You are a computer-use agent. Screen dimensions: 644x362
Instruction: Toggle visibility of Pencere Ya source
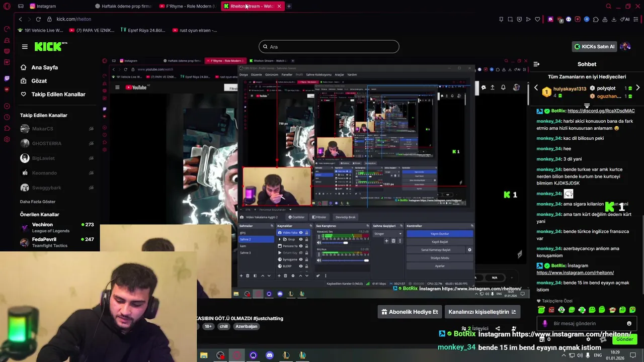[x=301, y=246]
